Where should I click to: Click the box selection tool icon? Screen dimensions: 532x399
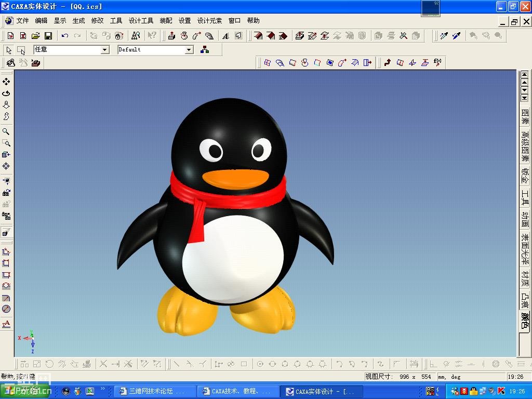coord(21,50)
